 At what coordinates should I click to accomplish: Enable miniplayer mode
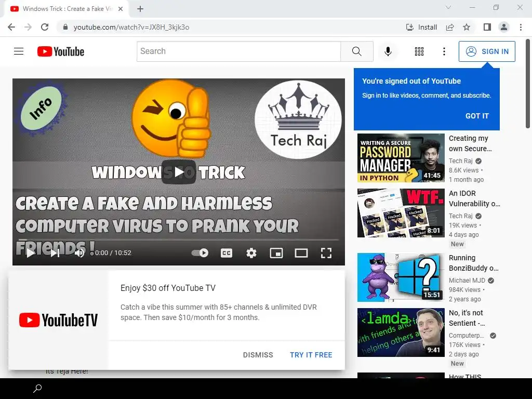276,253
